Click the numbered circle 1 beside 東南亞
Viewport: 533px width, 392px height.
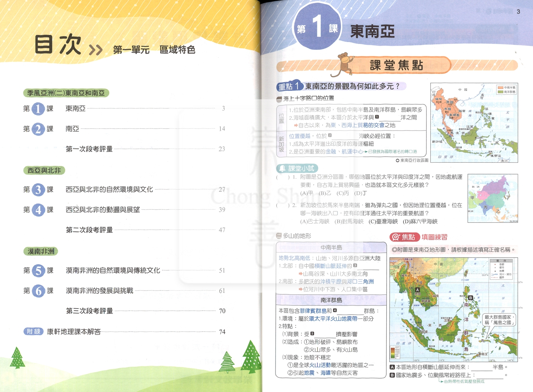click(x=38, y=109)
